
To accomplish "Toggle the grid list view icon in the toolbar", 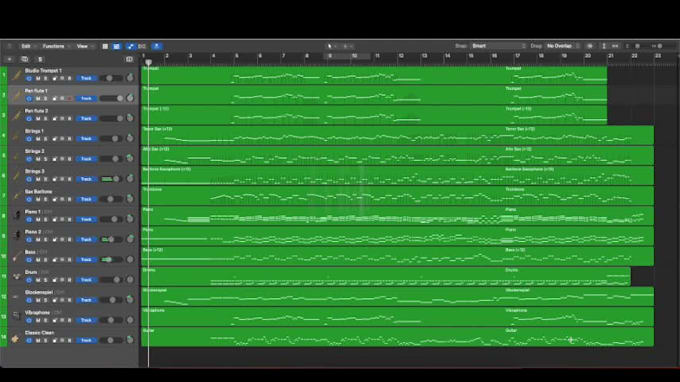I will click(x=105, y=46).
